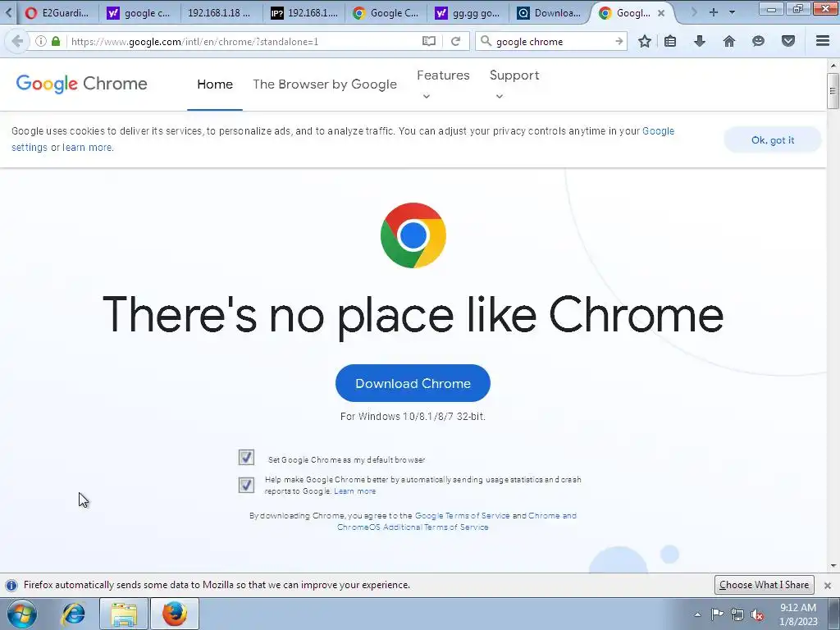
Task: Click the 'google chrome' search field
Action: pyautogui.click(x=552, y=41)
